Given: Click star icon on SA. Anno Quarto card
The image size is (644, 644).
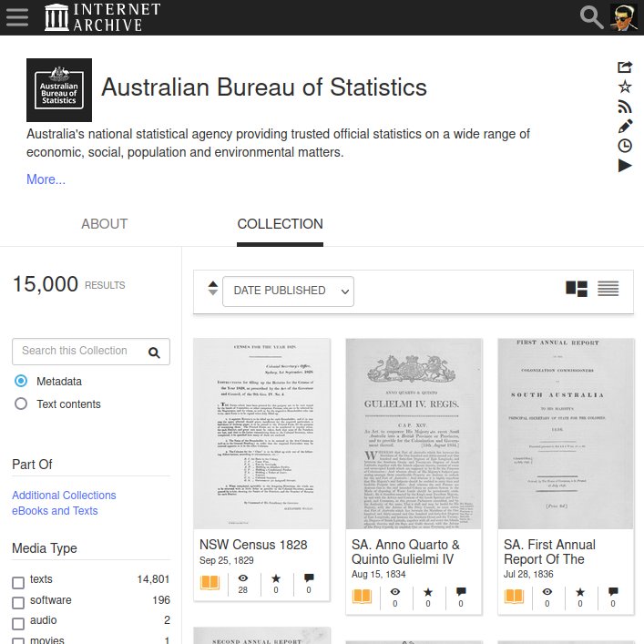Looking at the screenshot, I should pyautogui.click(x=428, y=592).
